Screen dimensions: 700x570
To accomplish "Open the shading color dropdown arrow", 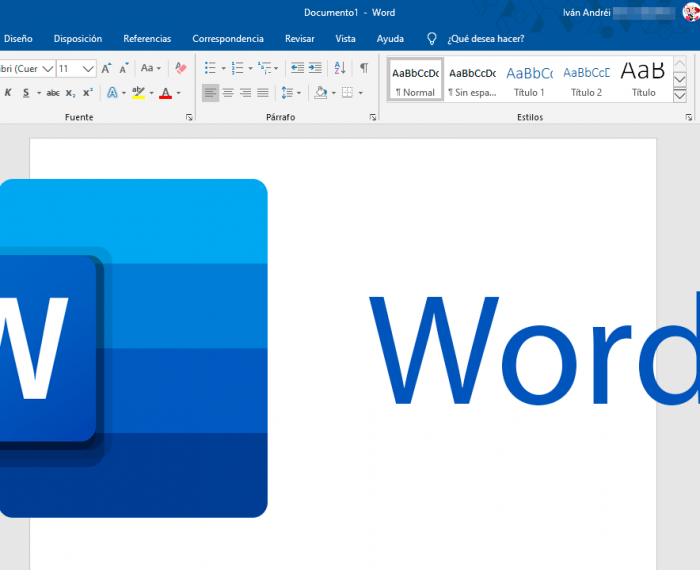I will [x=333, y=93].
